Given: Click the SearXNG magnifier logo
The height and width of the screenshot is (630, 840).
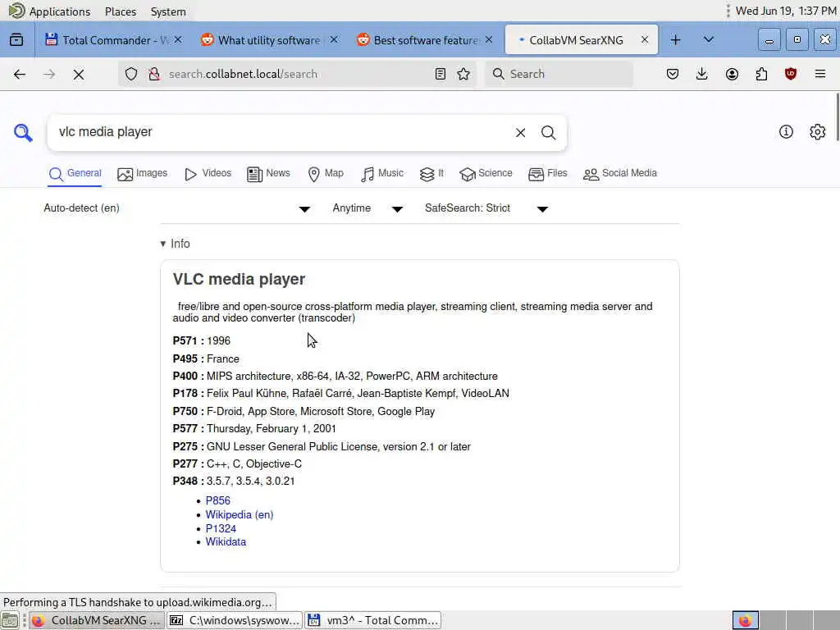Looking at the screenshot, I should pyautogui.click(x=23, y=132).
